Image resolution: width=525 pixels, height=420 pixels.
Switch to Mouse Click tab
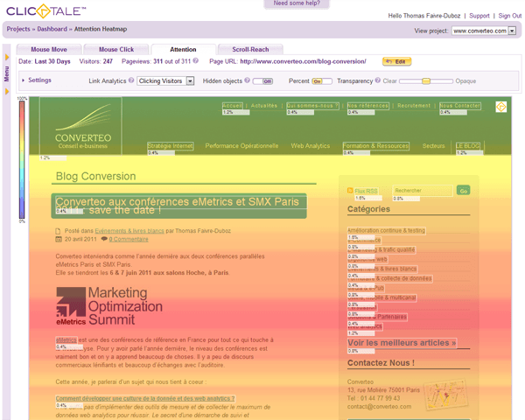click(116, 49)
